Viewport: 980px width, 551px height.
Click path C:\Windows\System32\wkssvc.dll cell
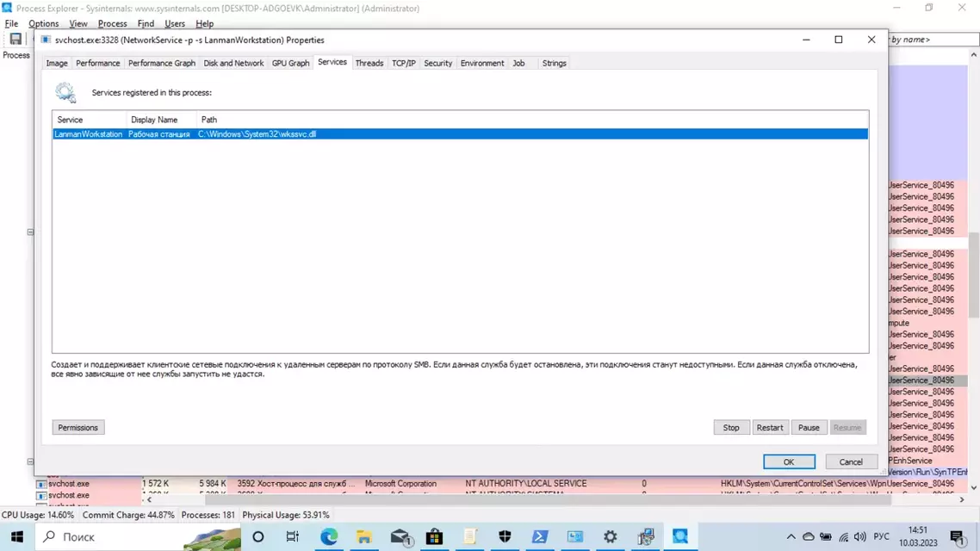[257, 134]
